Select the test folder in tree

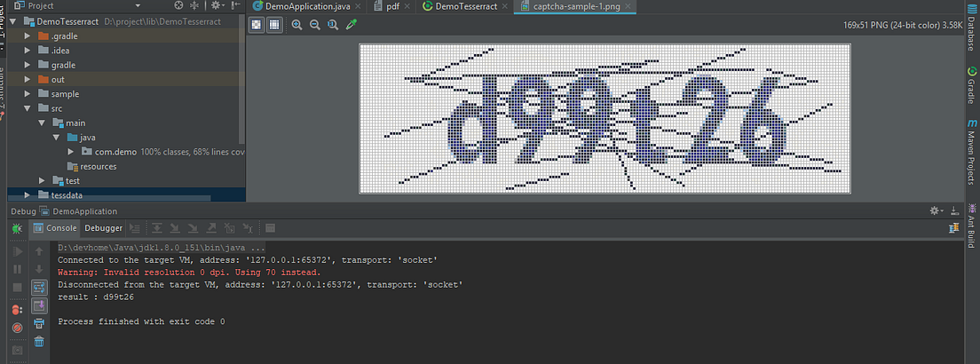pyautogui.click(x=67, y=181)
